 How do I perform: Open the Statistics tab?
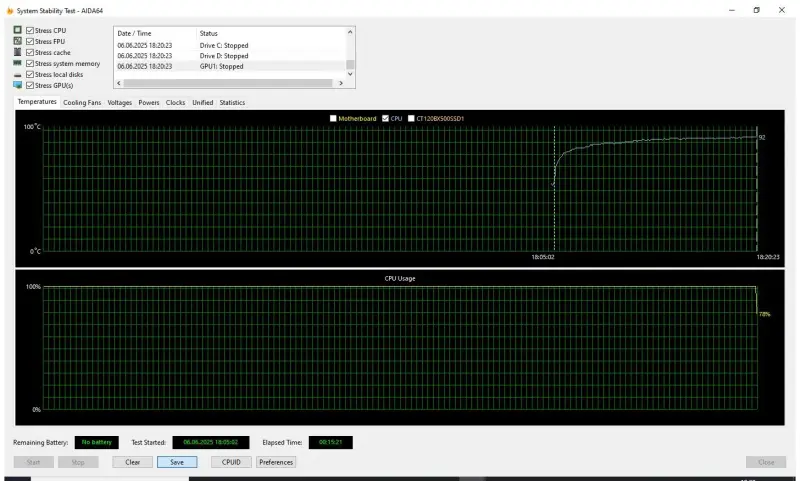[232, 103]
